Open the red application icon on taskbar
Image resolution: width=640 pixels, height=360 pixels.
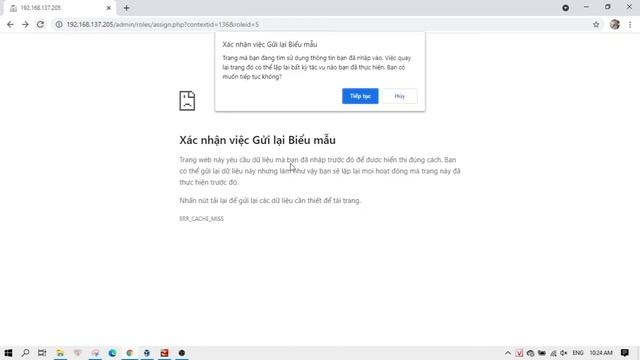pos(164,353)
